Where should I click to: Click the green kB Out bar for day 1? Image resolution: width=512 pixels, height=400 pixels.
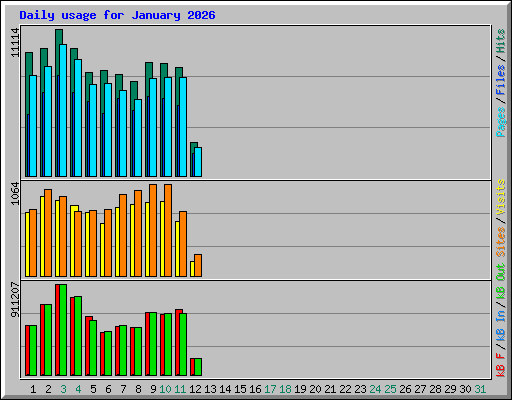[33, 350]
